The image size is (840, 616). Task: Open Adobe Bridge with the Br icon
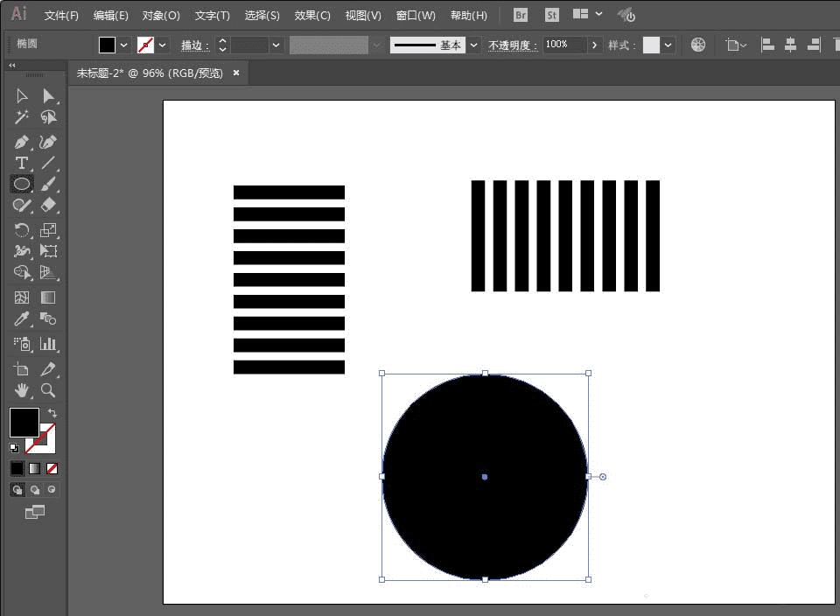521,15
